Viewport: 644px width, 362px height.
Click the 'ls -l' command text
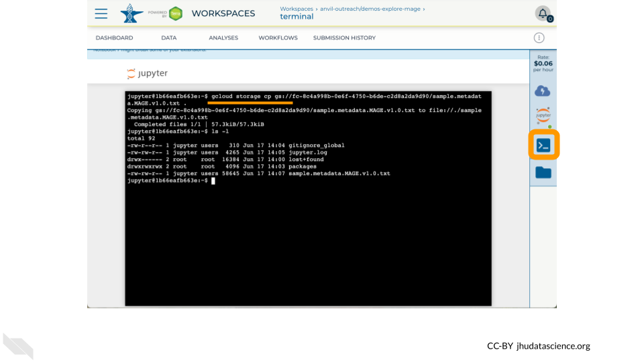pyautogui.click(x=220, y=131)
